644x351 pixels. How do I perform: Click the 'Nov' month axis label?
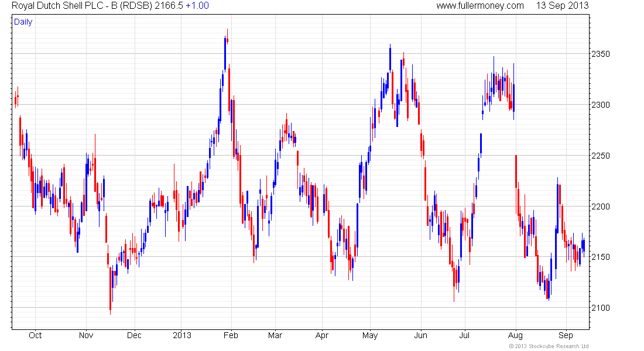(86, 335)
